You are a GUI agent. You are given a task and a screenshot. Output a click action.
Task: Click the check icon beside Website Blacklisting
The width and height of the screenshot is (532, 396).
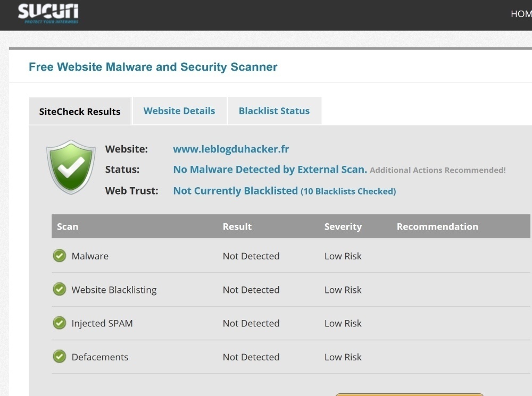[60, 289]
